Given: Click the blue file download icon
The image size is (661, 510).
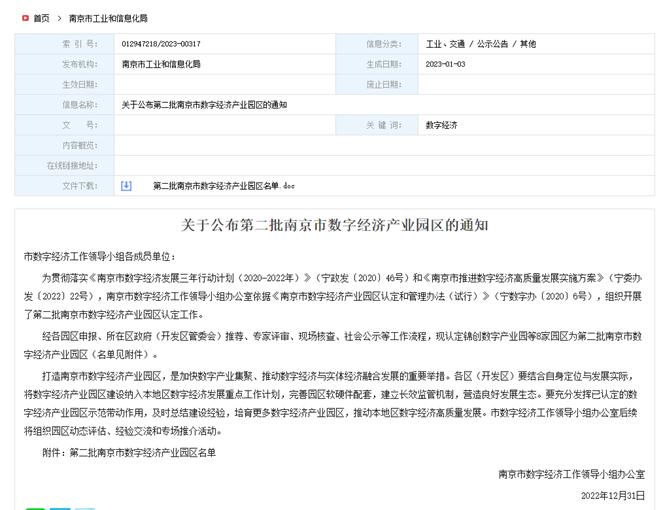Looking at the screenshot, I should coord(126,185).
